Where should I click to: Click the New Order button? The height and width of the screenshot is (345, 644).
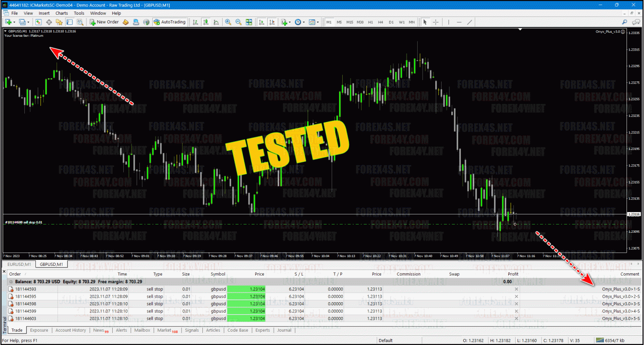(104, 22)
